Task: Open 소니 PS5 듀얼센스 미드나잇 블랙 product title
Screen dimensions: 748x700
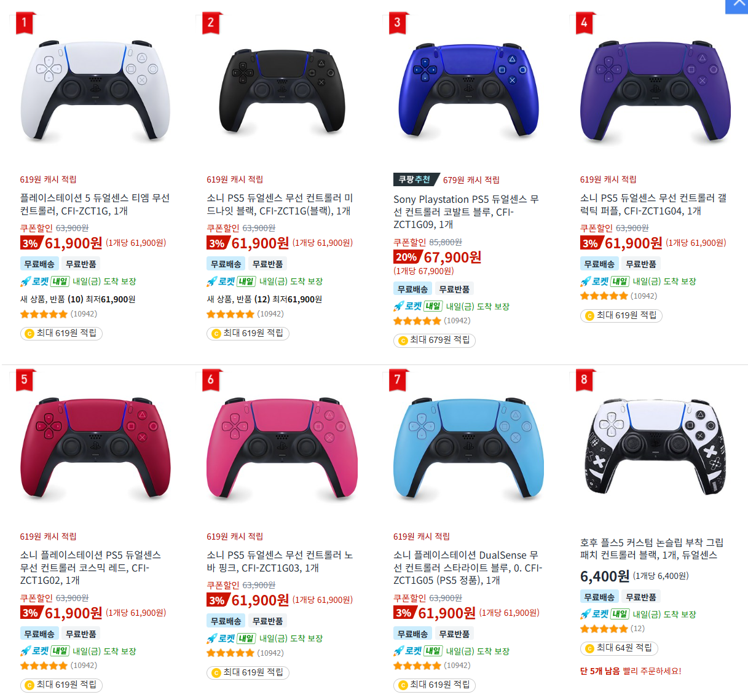Action: 280,204
